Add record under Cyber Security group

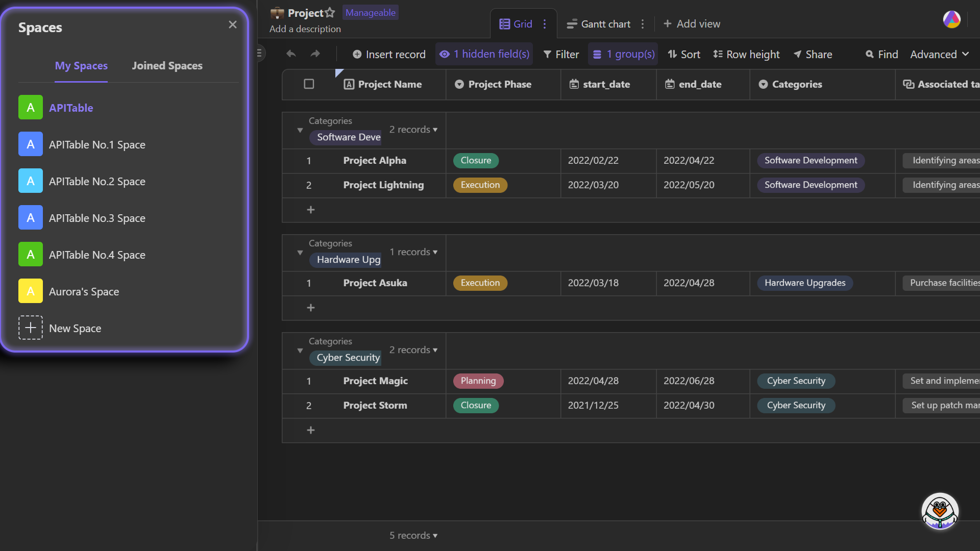coord(310,430)
